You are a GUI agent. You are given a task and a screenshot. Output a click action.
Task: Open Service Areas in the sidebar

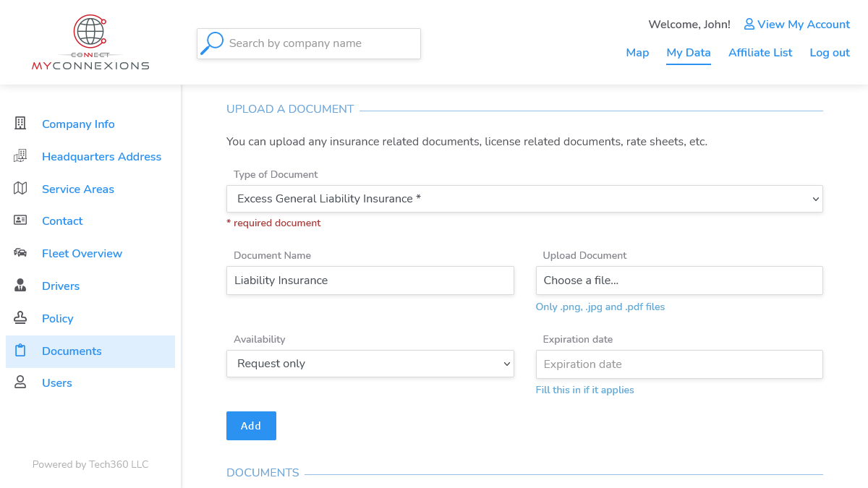(78, 189)
